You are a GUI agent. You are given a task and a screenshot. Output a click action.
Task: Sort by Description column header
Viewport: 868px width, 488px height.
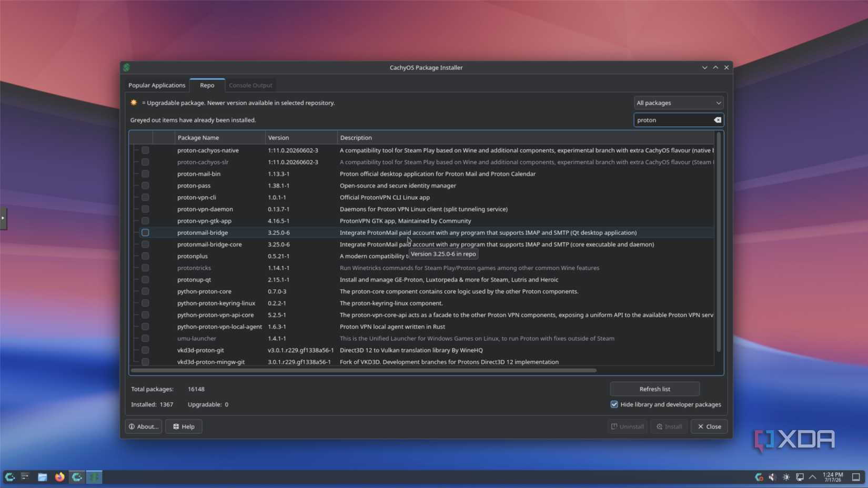[x=525, y=138]
